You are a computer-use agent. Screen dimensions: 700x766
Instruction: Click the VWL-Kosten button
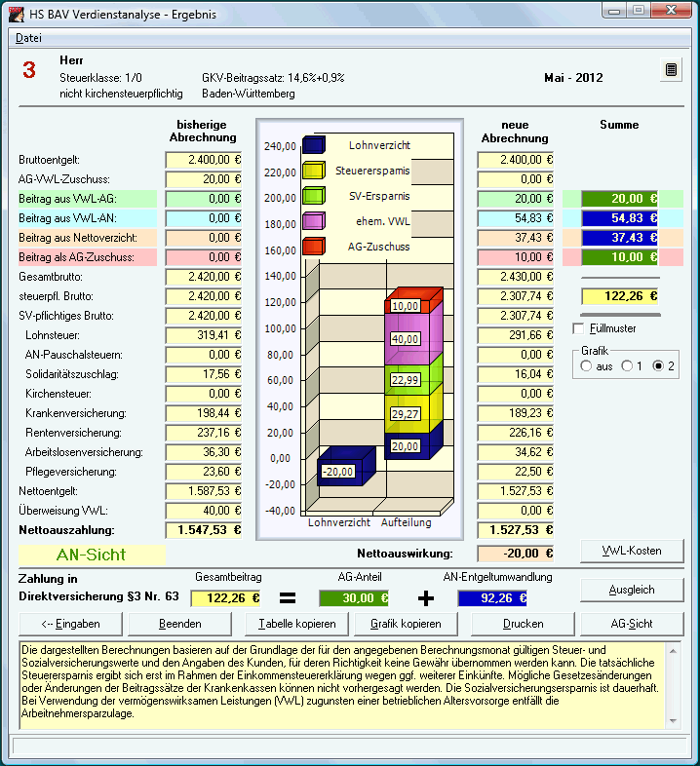632,551
